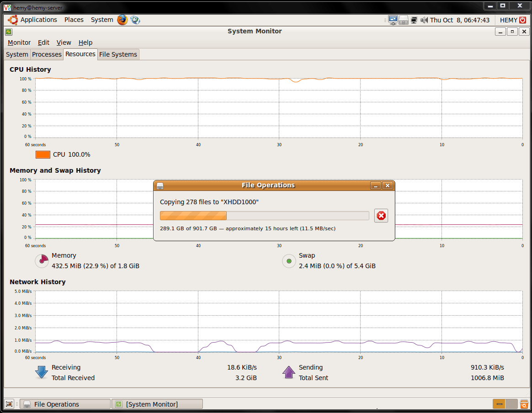The image size is (532, 413).
Task: Click the "CPU 100.0%" label
Action: (x=72, y=154)
